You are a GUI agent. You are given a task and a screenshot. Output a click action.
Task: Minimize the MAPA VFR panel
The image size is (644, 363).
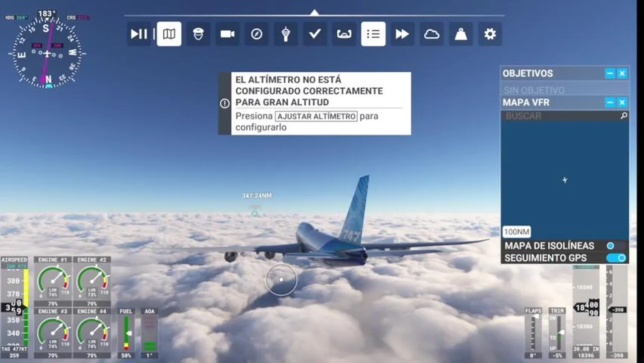610,102
